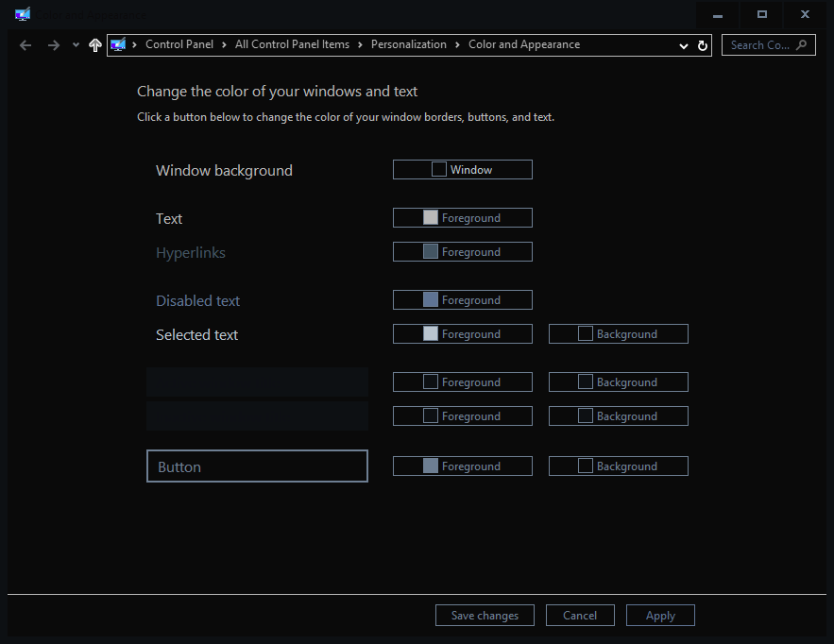Open the Control Panel breadcrumb
The width and height of the screenshot is (834, 644).
pyautogui.click(x=179, y=44)
